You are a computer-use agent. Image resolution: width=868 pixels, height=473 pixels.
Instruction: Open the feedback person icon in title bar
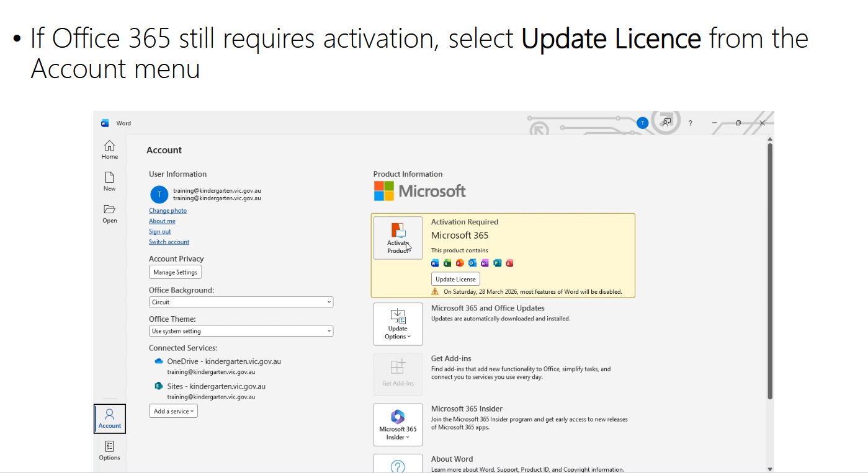point(666,123)
